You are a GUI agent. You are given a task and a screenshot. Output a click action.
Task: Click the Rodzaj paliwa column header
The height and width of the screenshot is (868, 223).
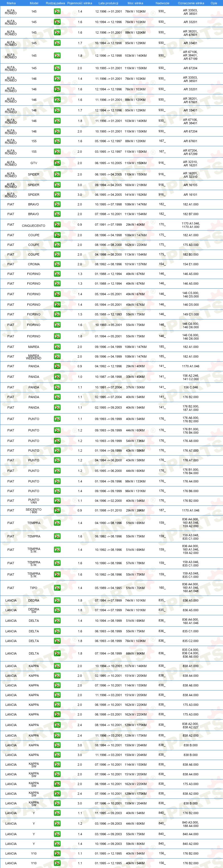(x=55, y=3)
